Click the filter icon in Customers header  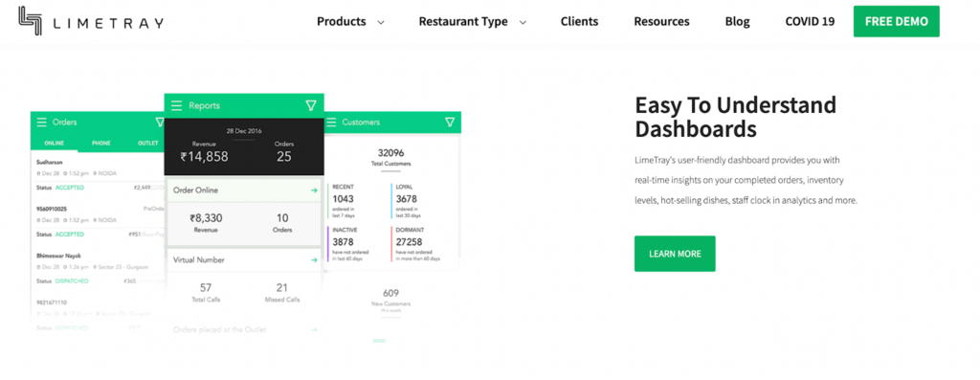point(450,123)
